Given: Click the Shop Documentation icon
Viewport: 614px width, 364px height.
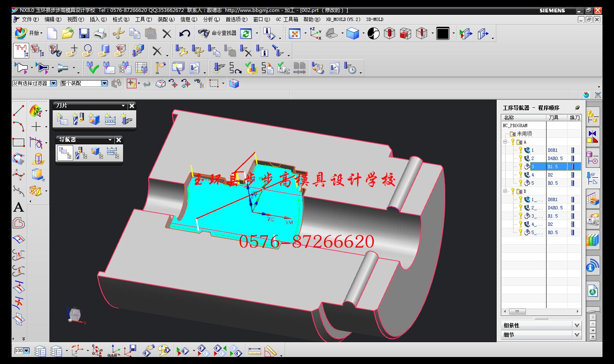Looking at the screenshot, I should point(334,68).
